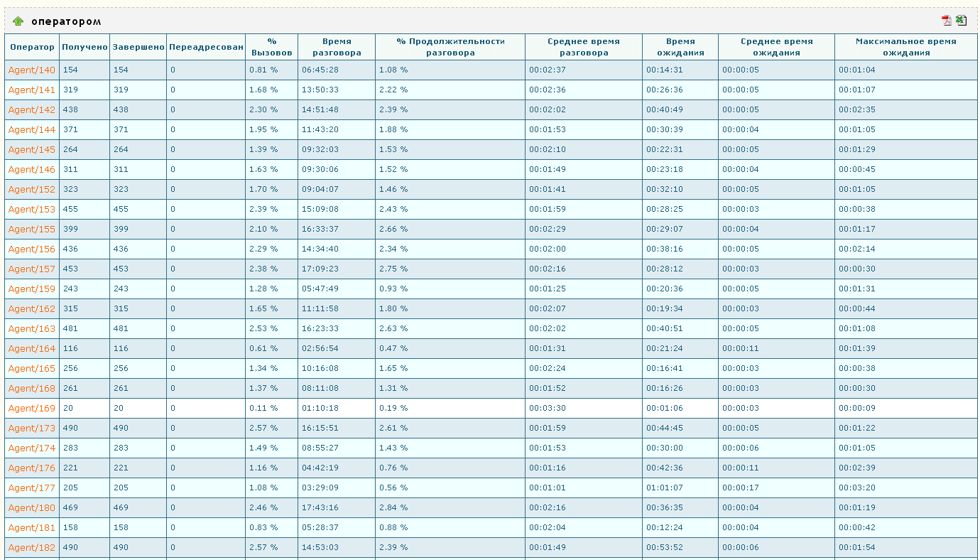Open Agent/168 link
The width and height of the screenshot is (980, 560).
31,388
